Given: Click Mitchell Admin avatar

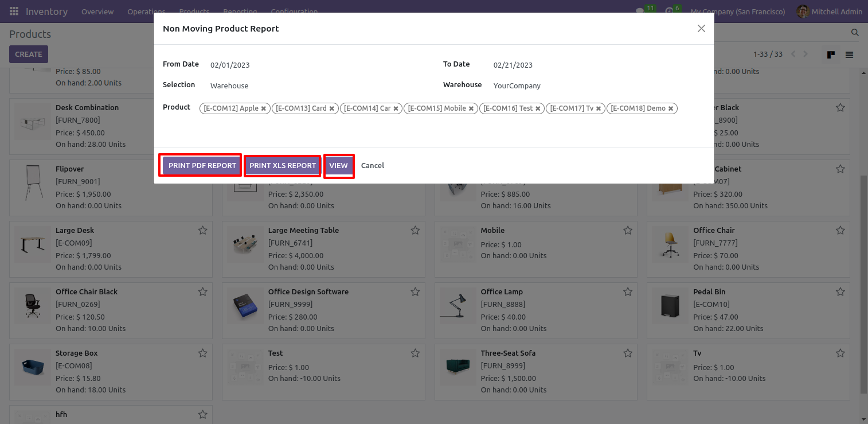Looking at the screenshot, I should (803, 11).
